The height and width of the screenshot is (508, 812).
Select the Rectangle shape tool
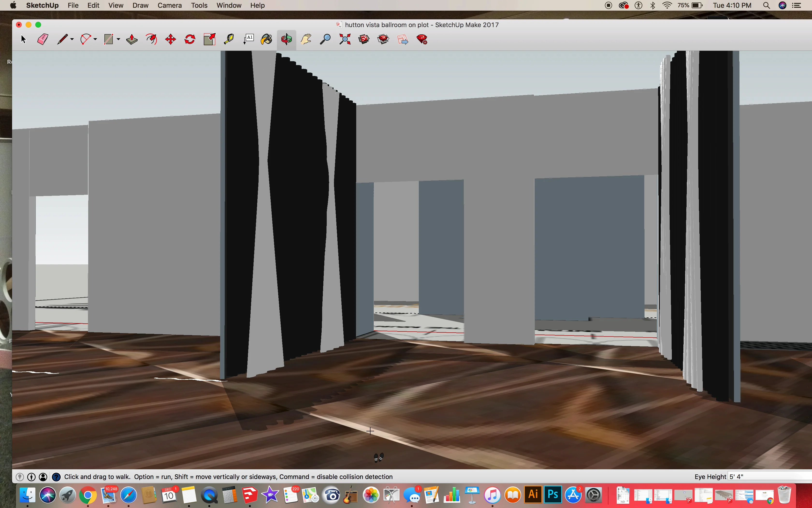click(108, 40)
